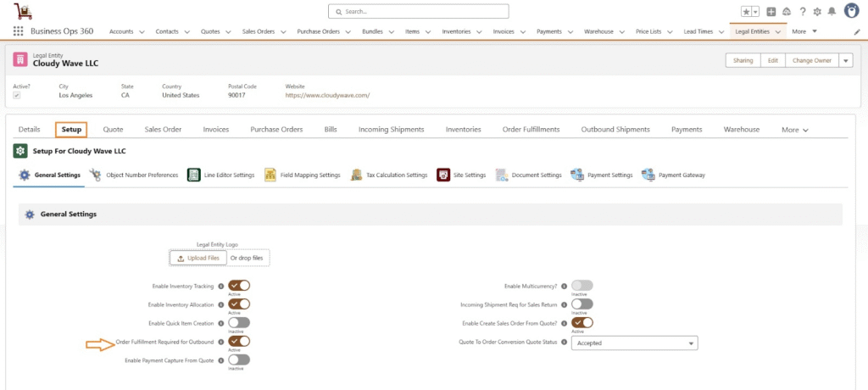Viewport: 868px width, 390px height.
Task: Open the cloudywave.com website link
Action: click(327, 95)
